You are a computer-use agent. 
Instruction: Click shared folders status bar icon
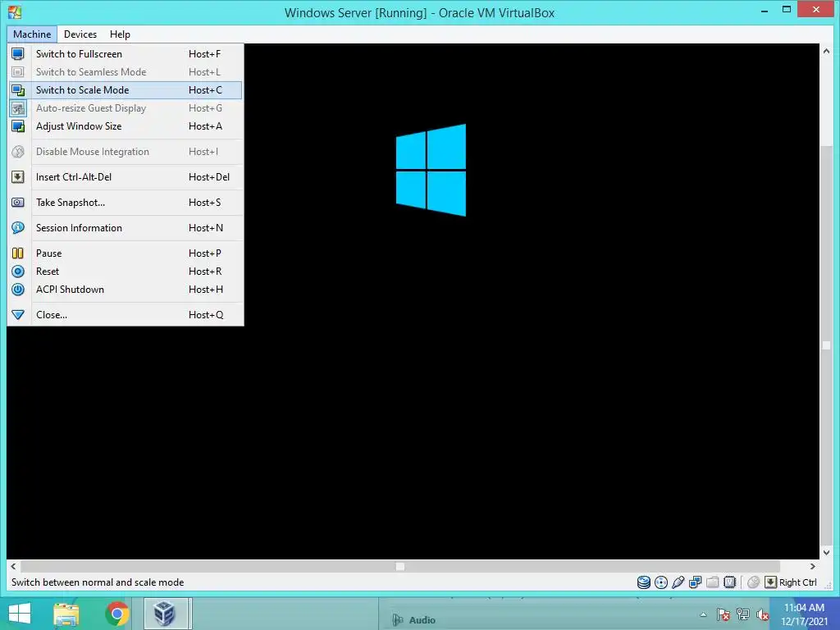[713, 582]
